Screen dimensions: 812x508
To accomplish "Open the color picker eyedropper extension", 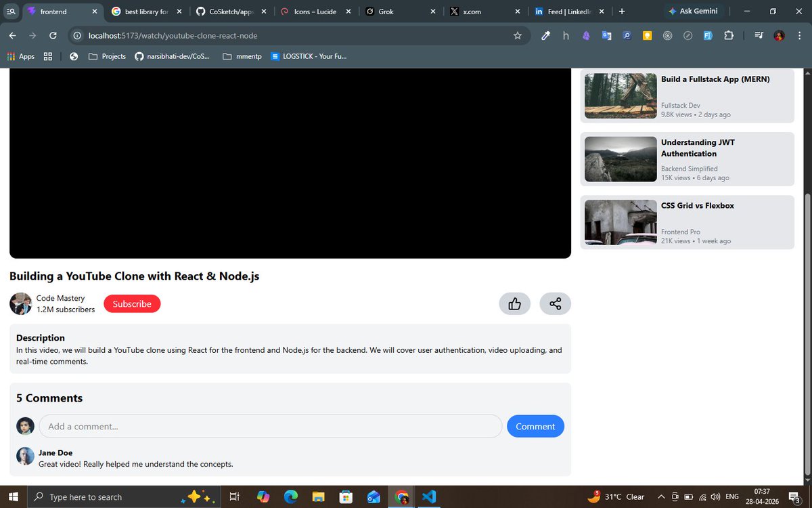I will click(545, 36).
